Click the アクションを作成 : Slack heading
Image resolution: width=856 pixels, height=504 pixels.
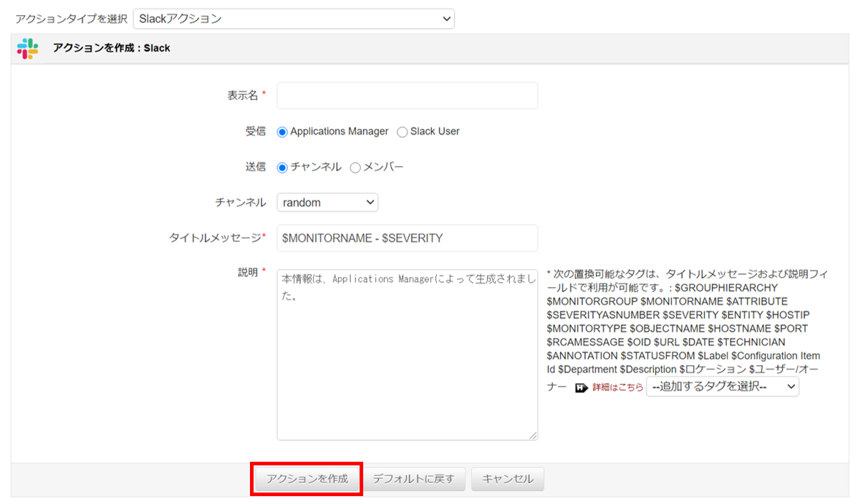coord(111,48)
